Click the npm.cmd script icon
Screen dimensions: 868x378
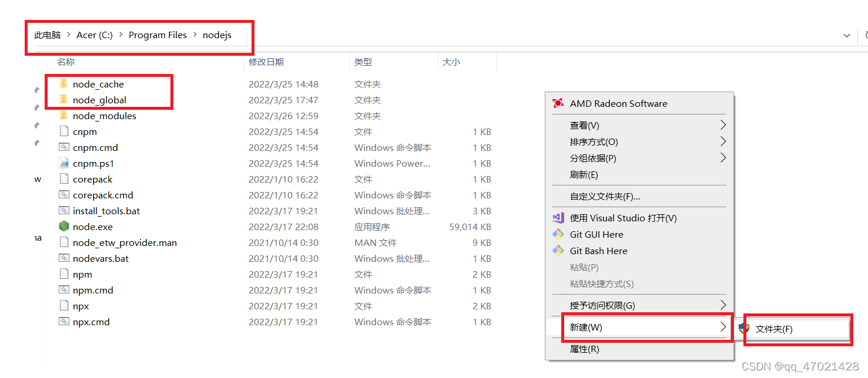[63, 290]
